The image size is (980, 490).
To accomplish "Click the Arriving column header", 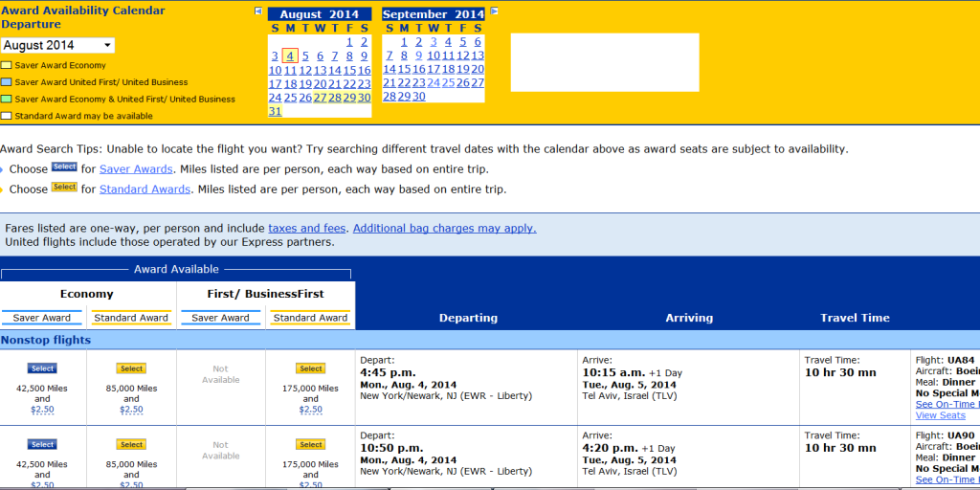I will click(689, 318).
